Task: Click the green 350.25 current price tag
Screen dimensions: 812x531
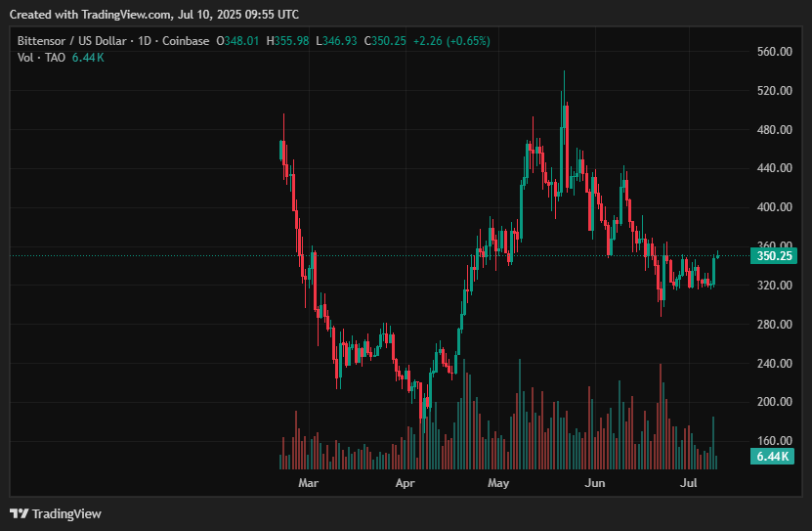Action: pos(773,256)
